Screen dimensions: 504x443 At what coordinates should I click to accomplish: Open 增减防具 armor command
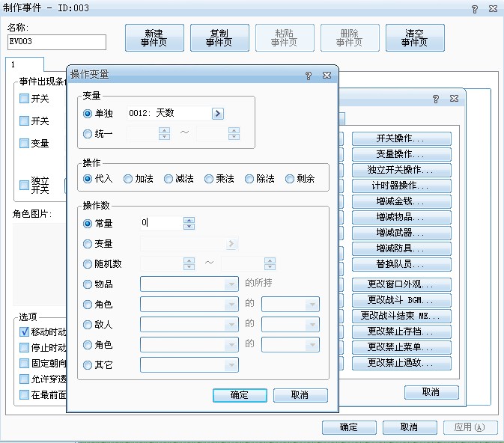tap(401, 249)
